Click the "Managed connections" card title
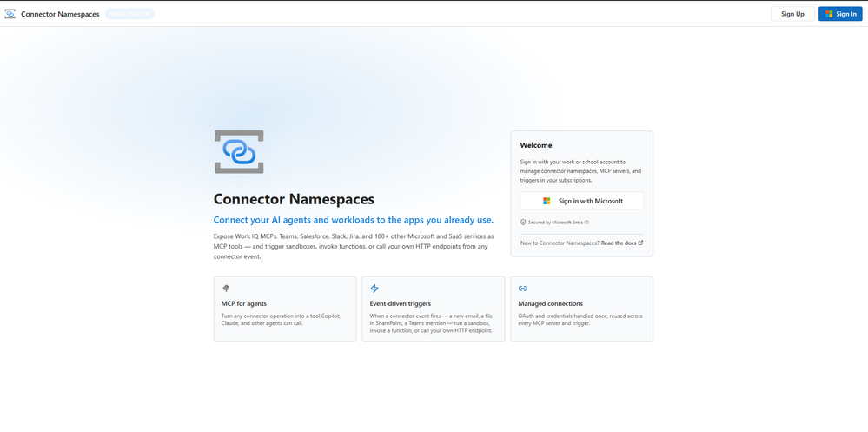Screen dimensions: 868x432 point(550,303)
